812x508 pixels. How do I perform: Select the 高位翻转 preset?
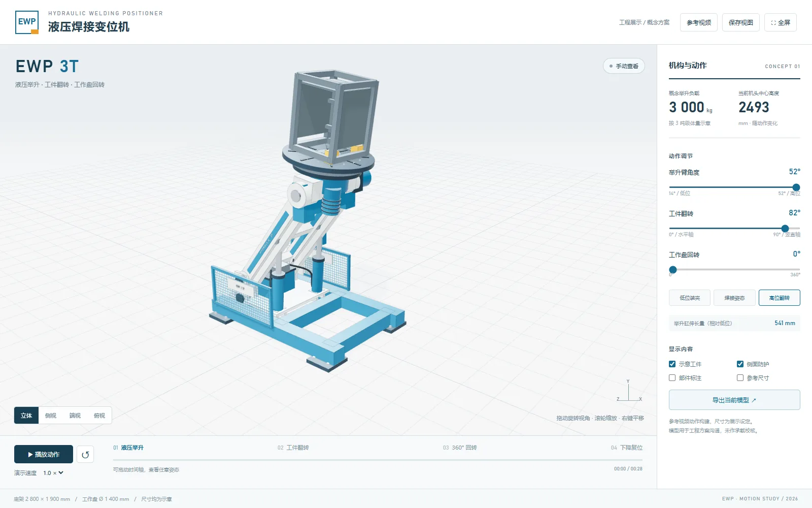click(780, 298)
